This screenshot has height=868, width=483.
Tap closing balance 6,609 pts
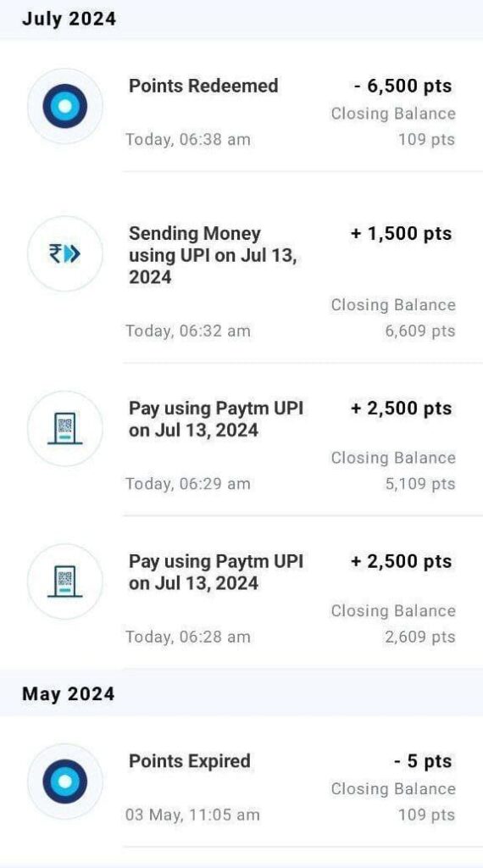tap(420, 331)
